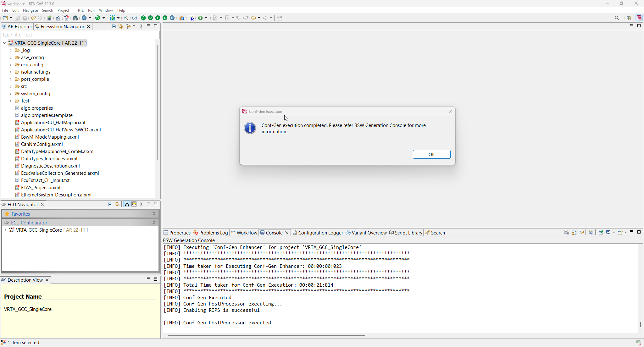Viewport: 644px width, 347px height.
Task: Switch to the Problems Log tab
Action: 210,233
